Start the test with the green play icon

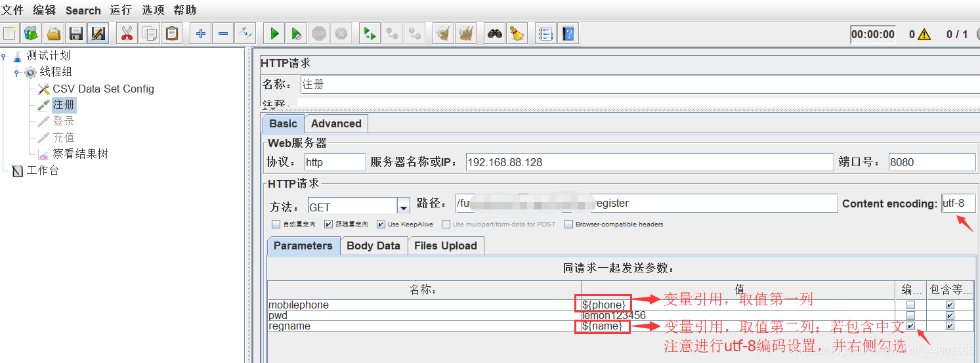[274, 33]
